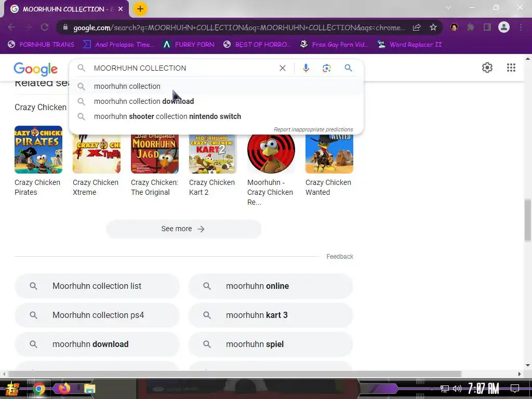532x399 pixels.
Task: Open the 7:07 AM taskbar clock
Action: click(484, 389)
